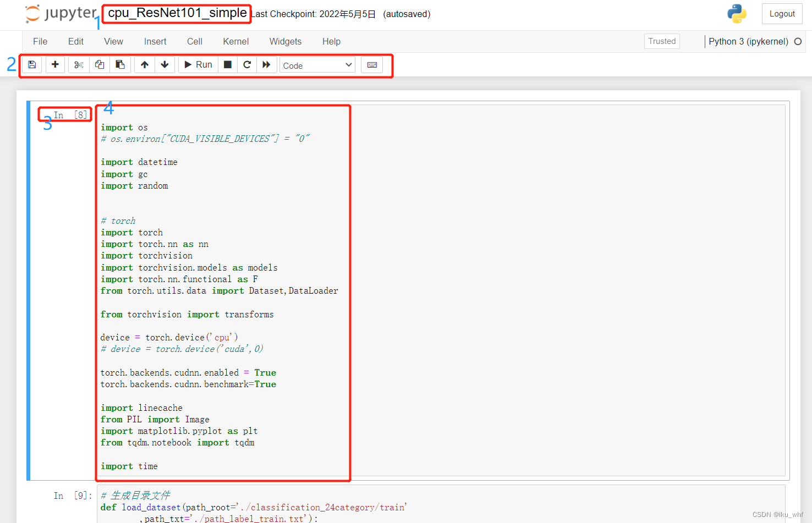This screenshot has height=523, width=812.
Task: Click the Jupyter logo
Action: pos(61,14)
